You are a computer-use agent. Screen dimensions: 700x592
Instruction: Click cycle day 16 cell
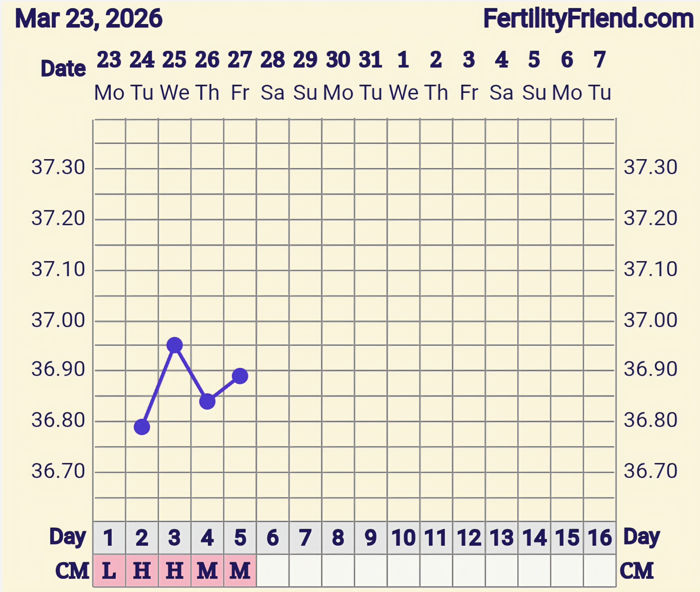click(x=600, y=538)
